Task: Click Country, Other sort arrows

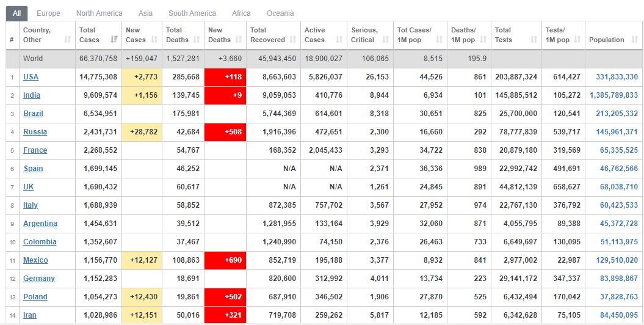Action: (68, 40)
